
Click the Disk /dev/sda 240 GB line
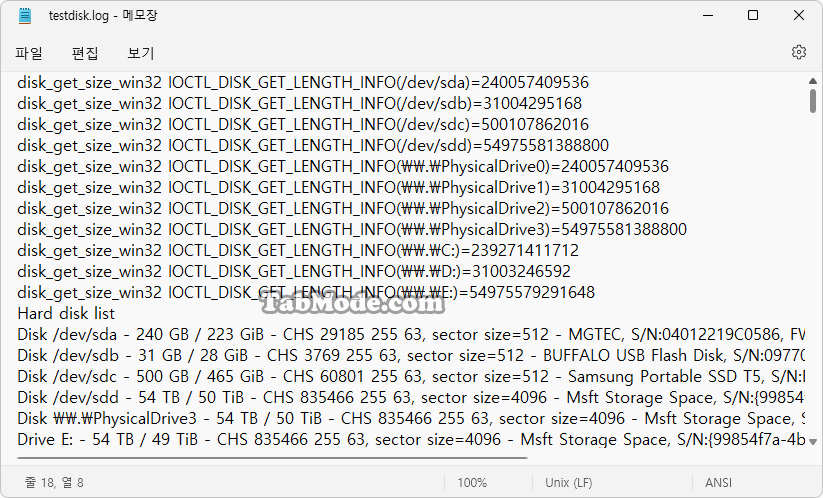click(x=410, y=334)
